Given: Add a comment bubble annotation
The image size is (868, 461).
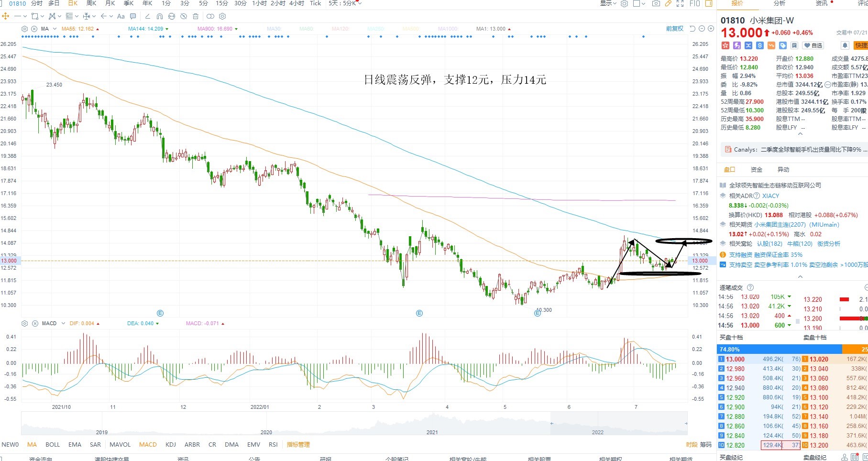Looking at the screenshot, I should pyautogui.click(x=133, y=16).
